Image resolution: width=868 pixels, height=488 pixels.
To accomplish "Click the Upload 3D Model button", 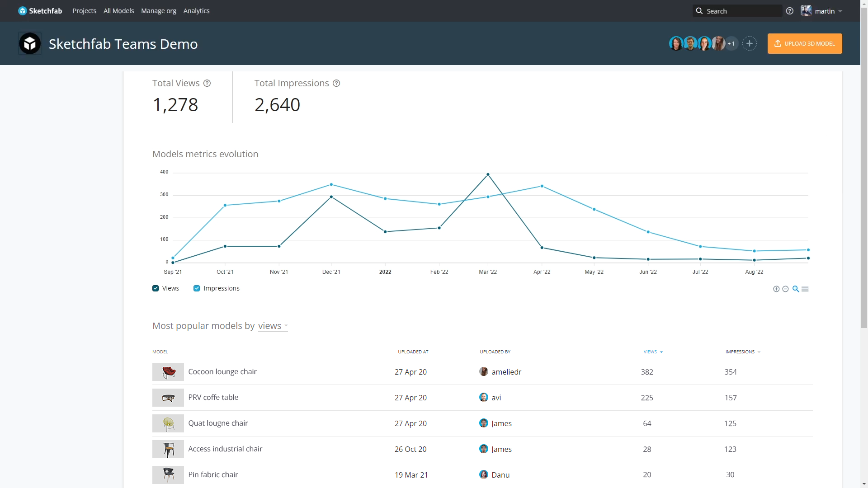I will tap(805, 43).
